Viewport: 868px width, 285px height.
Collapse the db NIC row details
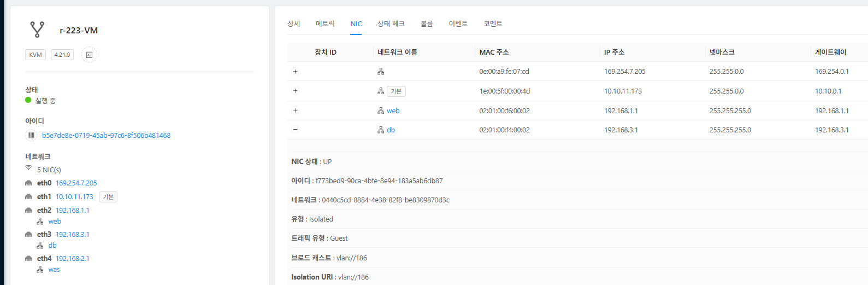click(296, 130)
